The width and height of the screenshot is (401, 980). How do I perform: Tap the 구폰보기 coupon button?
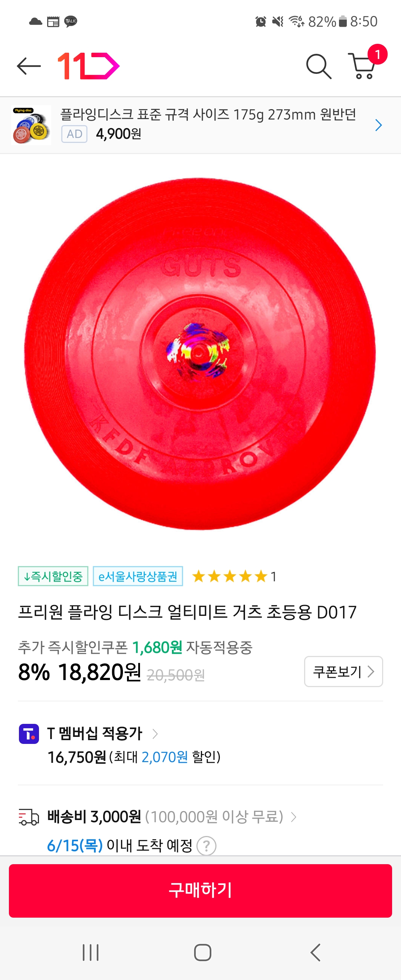[x=343, y=672]
